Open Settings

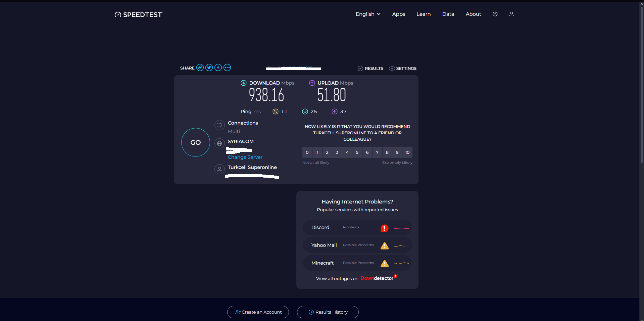[403, 68]
